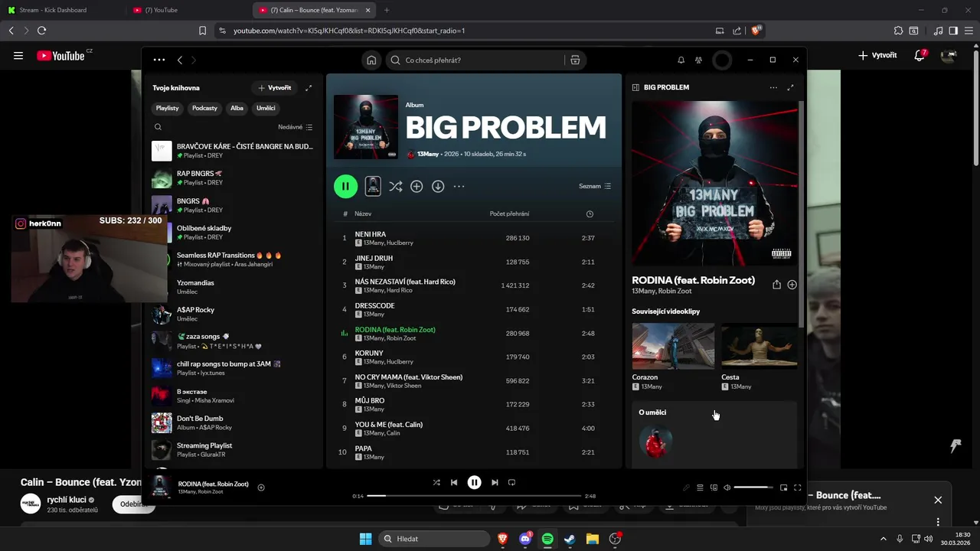Viewport: 980px width, 551px height.
Task: Share RODINA track from side panel
Action: 776,285
